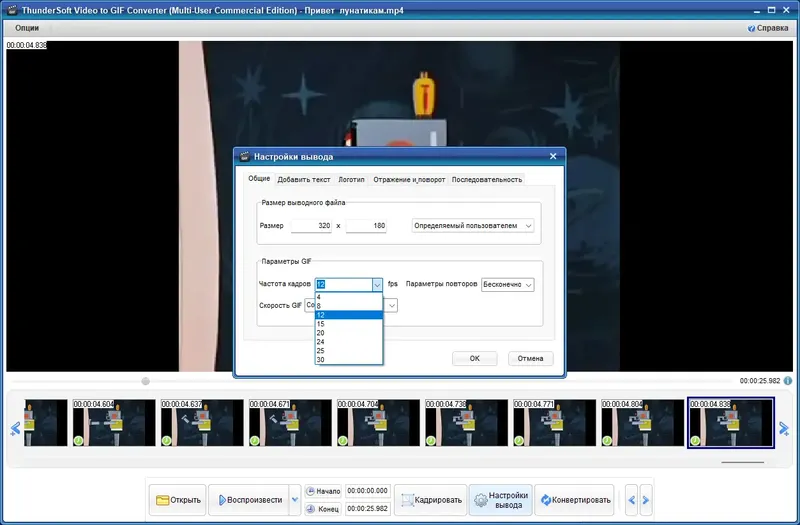800x525 pixels.
Task: Select frame thumbnail 00:00:04.838
Action: (x=731, y=422)
